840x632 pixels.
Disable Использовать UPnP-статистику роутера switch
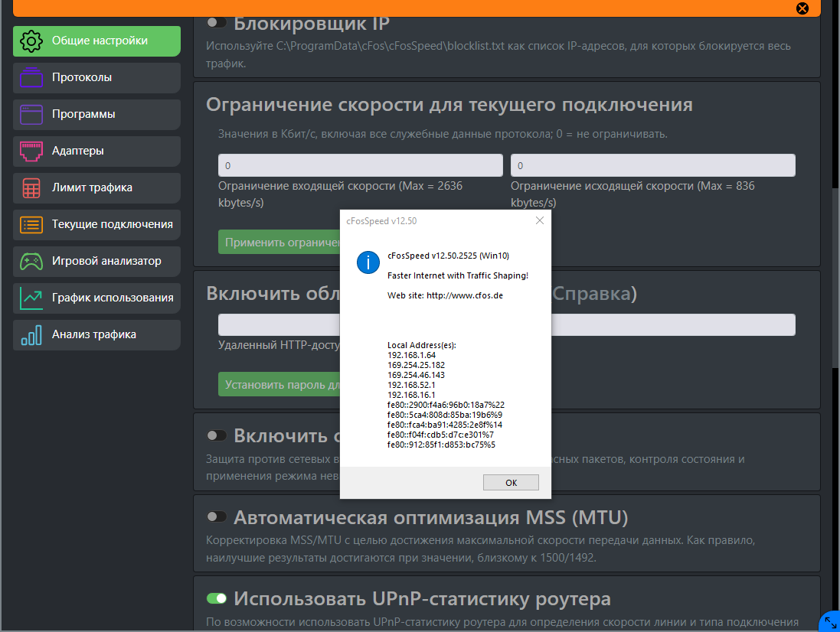(x=217, y=598)
